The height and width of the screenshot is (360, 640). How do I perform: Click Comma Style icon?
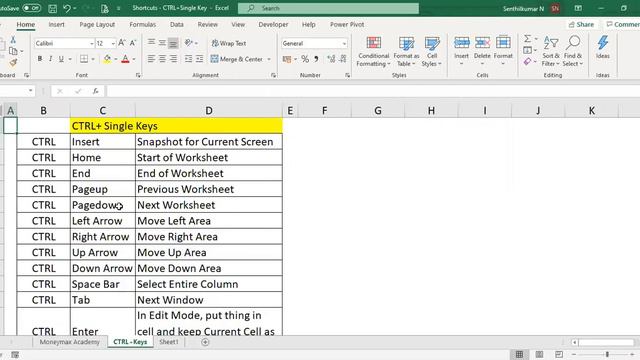316,59
